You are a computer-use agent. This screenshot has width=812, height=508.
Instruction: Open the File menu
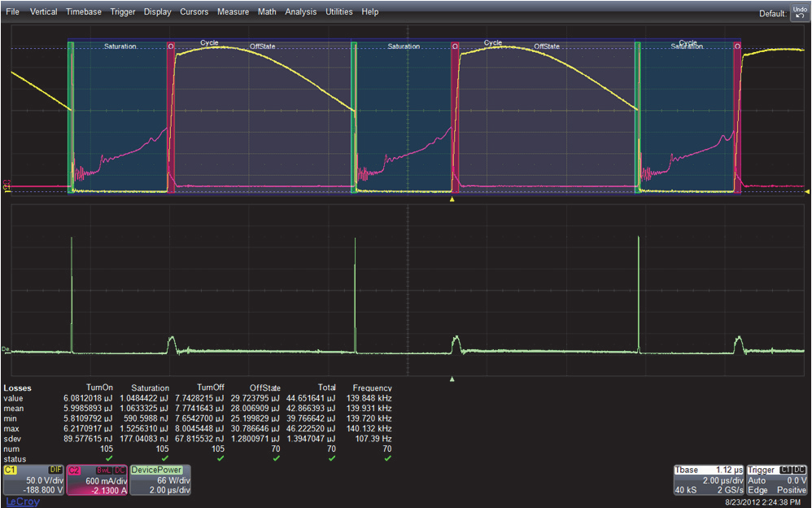tap(12, 12)
